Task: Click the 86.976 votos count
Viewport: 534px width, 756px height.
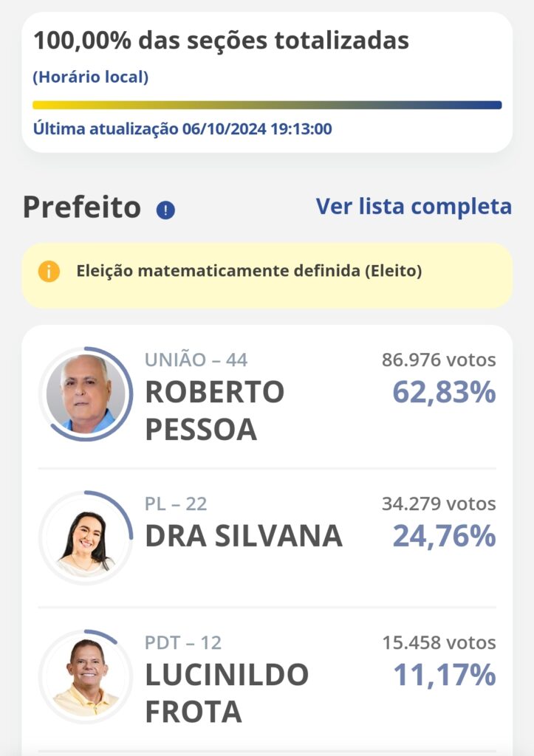Action: tap(439, 360)
